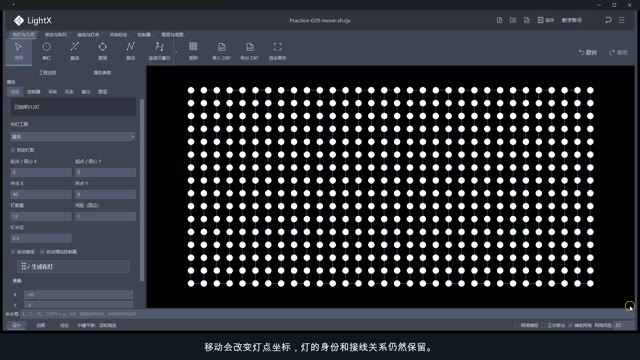Select the matrix grid tool
Image resolution: width=640 pixels, height=360 pixels.
point(193,51)
